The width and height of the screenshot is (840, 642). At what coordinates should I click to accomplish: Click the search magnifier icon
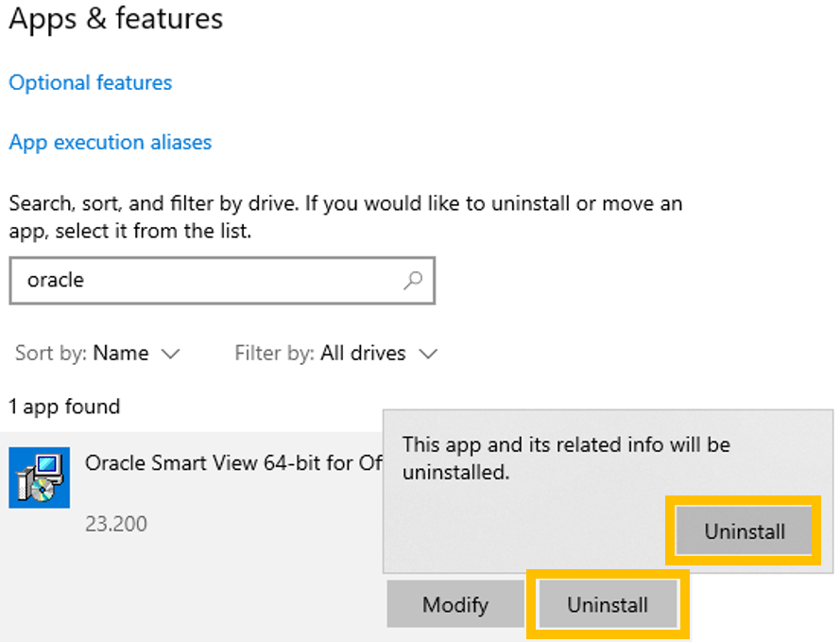tap(412, 280)
